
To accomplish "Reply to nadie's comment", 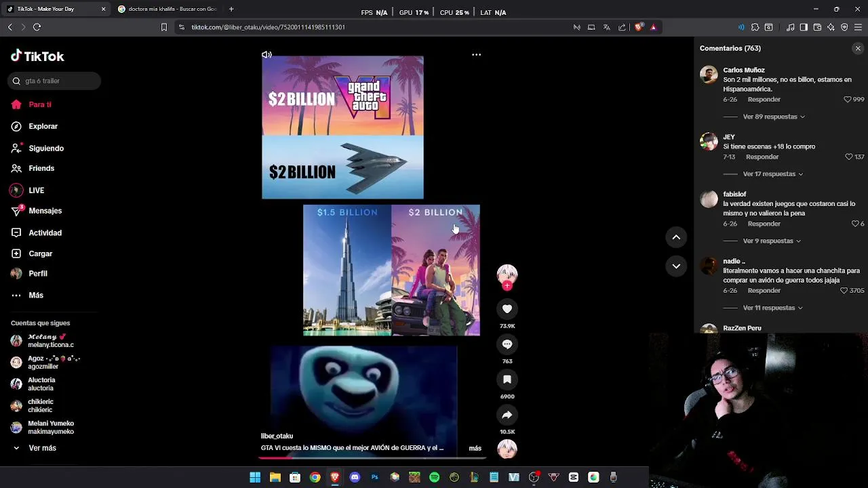I will pyautogui.click(x=764, y=291).
